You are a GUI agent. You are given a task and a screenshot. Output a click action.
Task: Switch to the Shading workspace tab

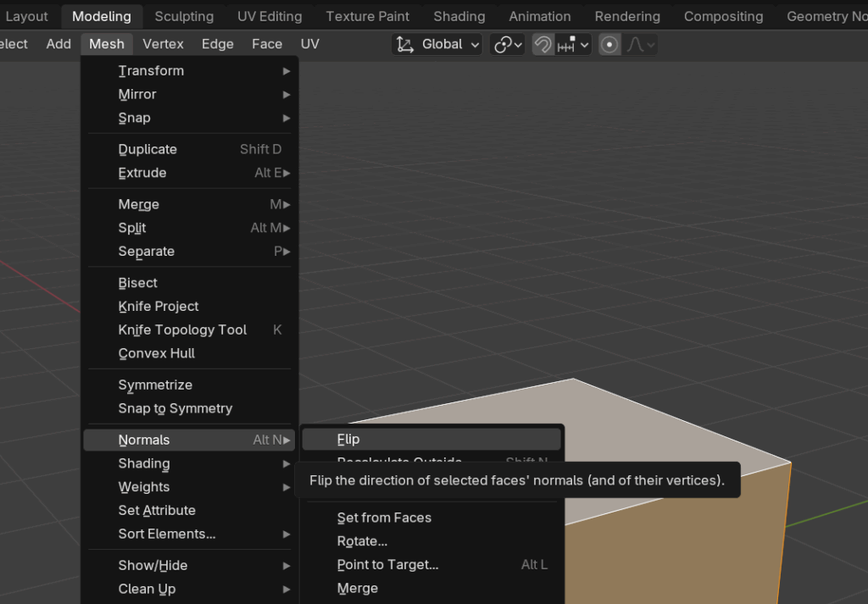[x=459, y=16]
